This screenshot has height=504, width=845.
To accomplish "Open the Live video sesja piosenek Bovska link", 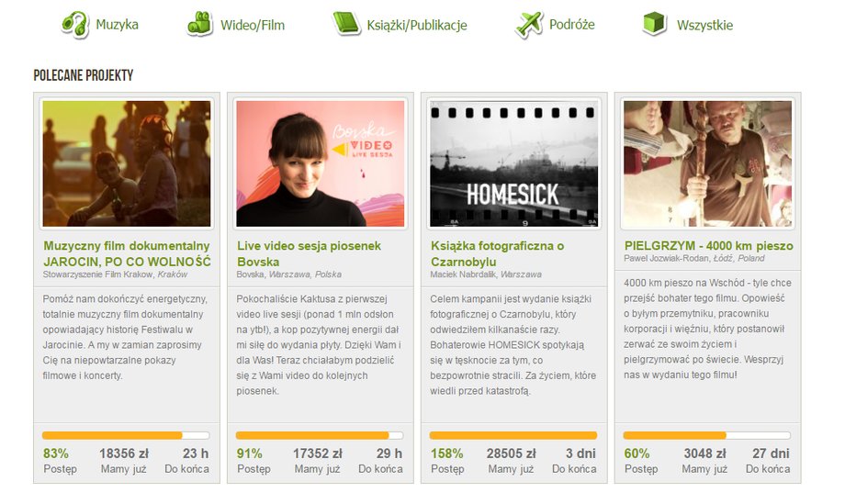I will click(x=309, y=253).
